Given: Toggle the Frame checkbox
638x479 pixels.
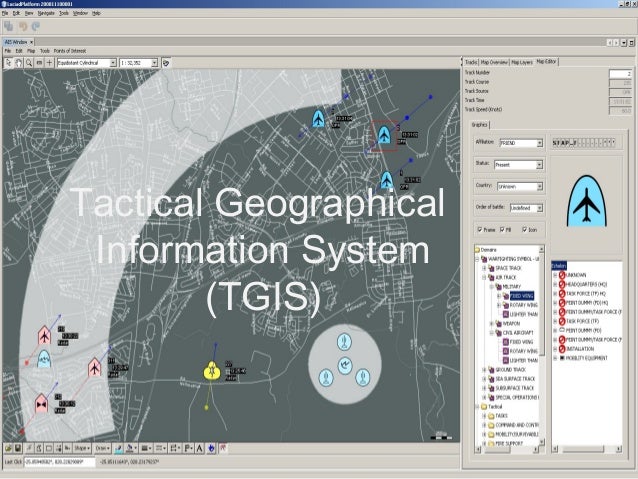Looking at the screenshot, I should 479,229.
